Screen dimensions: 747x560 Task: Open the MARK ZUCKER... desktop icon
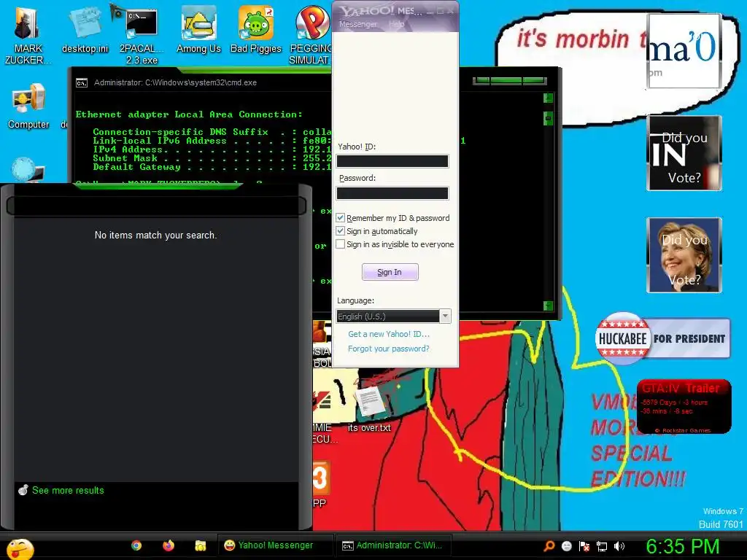coord(28,35)
